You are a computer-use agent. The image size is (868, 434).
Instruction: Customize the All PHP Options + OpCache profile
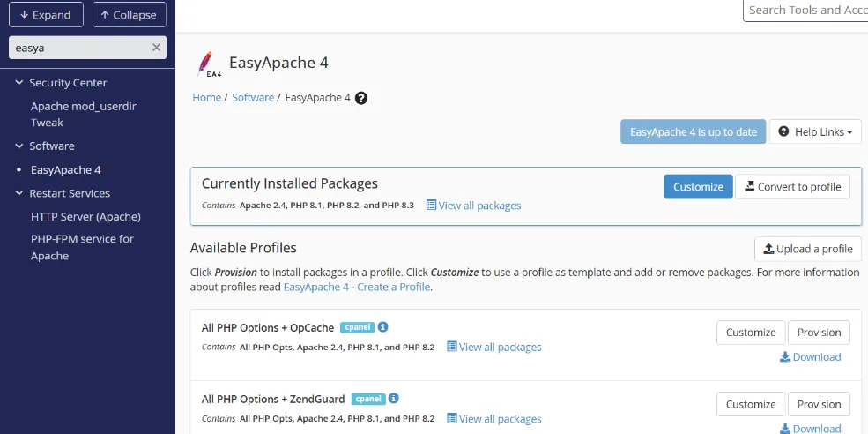[x=751, y=333]
